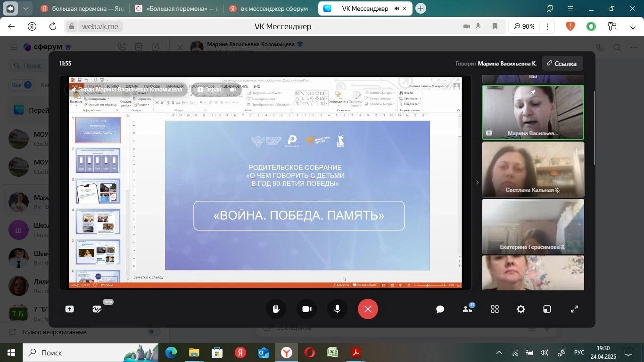Image resolution: width=644 pixels, height=362 pixels.
Task: Collapse the participants sidebar with chevron
Action: [x=477, y=182]
